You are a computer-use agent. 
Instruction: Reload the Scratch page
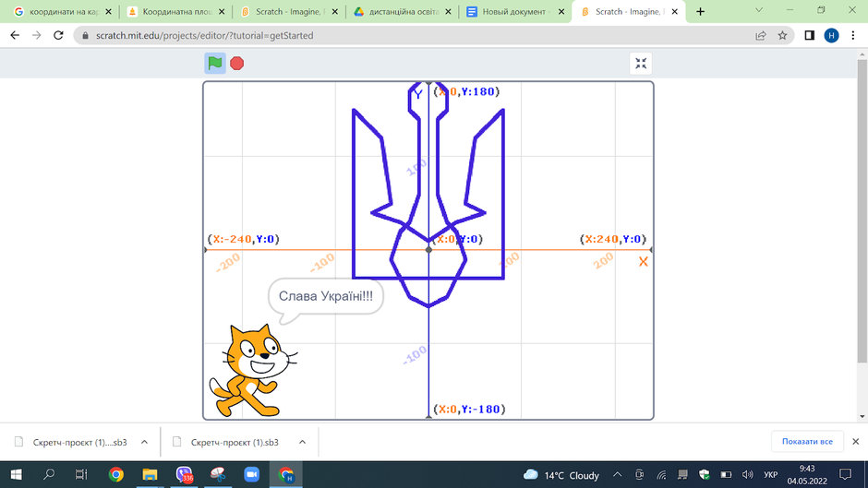[58, 35]
